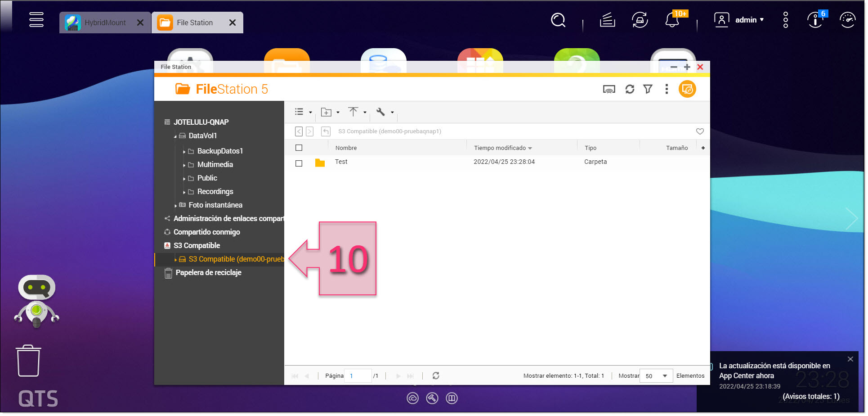This screenshot has width=868, height=416.
Task: Refresh the File Station view
Action: point(629,89)
